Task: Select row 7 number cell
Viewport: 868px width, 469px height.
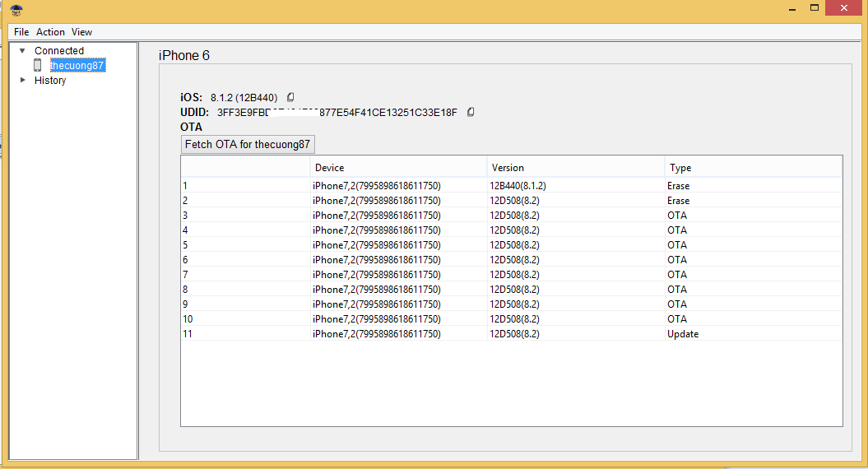Action: (246, 275)
